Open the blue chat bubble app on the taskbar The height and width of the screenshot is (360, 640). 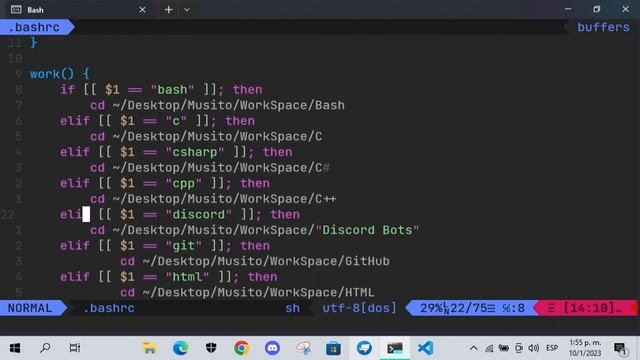(364, 348)
